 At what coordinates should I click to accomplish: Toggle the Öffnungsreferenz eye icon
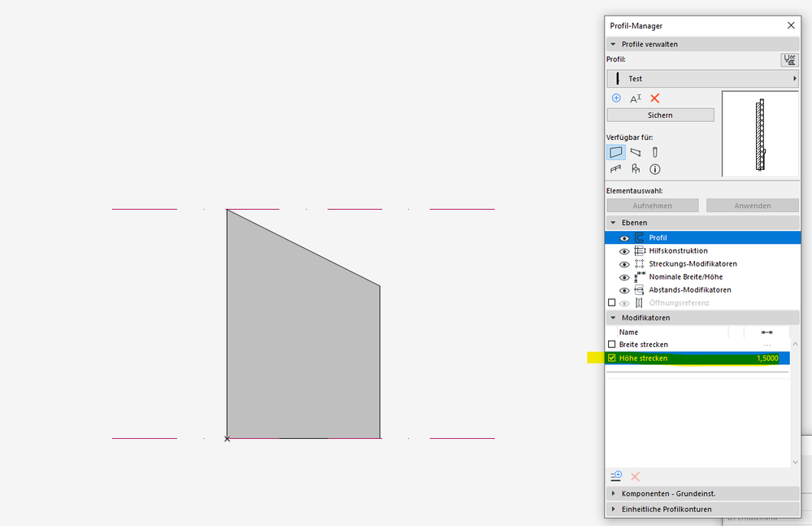coord(624,303)
